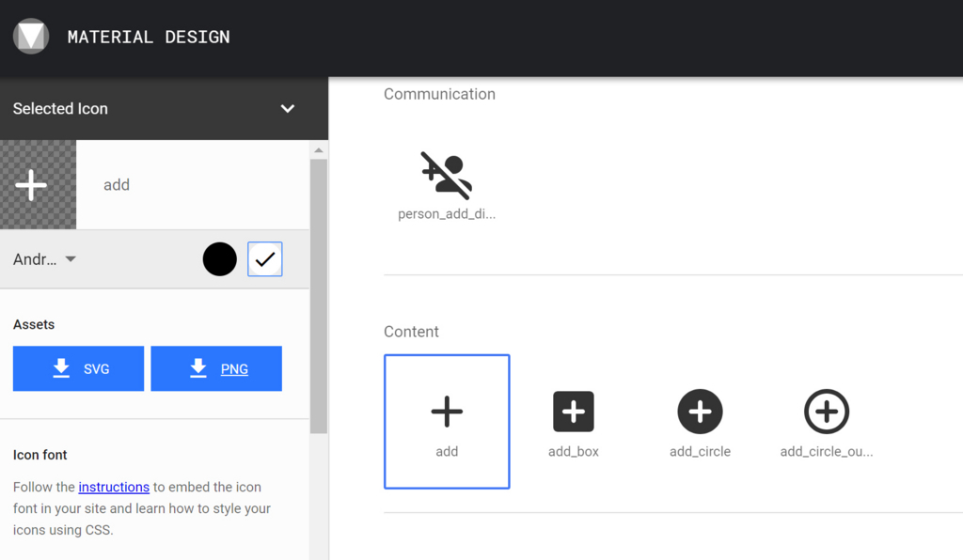Viewport: 963px width, 560px height.
Task: Click the sidebar scrollbar thumb
Action: pos(318,296)
